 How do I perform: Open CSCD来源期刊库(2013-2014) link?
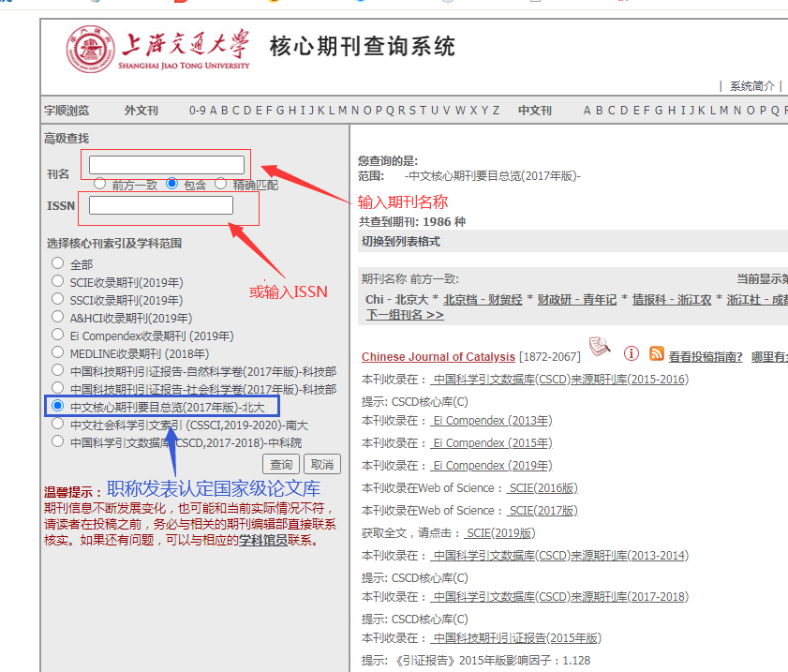tap(561, 556)
